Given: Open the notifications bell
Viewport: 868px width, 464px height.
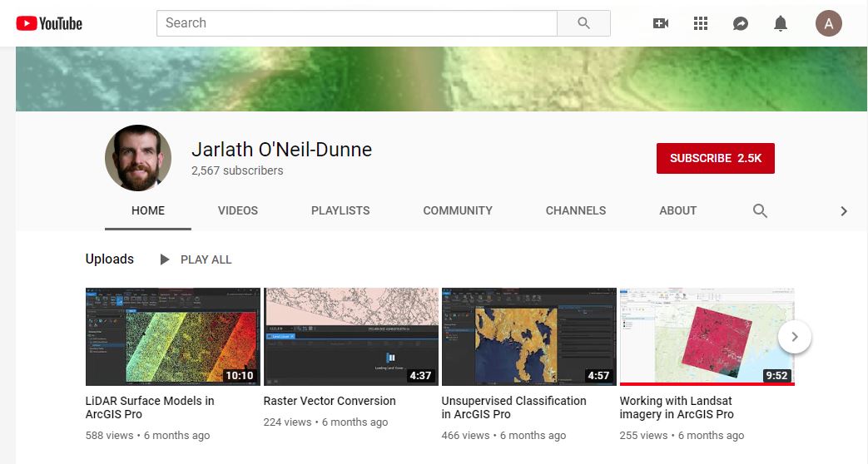Looking at the screenshot, I should tap(781, 23).
